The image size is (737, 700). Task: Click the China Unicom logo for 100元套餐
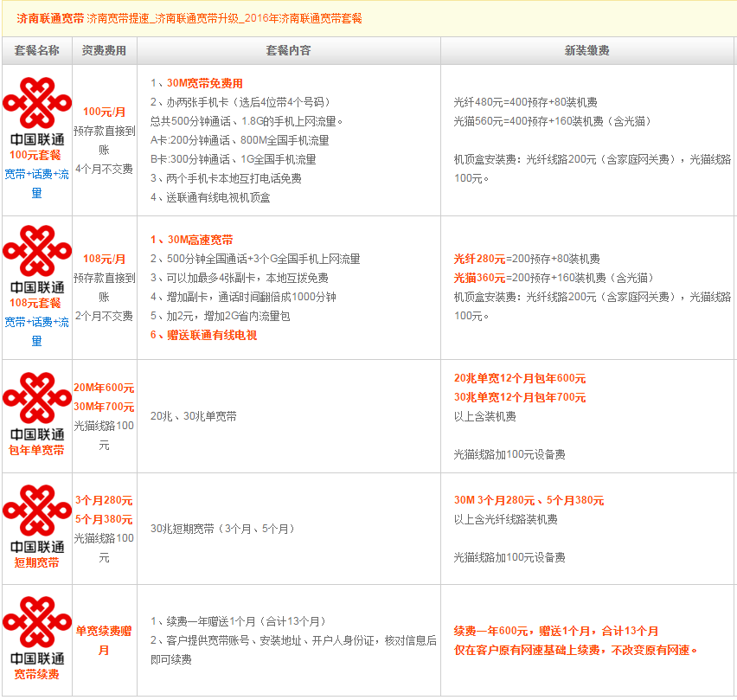36,110
